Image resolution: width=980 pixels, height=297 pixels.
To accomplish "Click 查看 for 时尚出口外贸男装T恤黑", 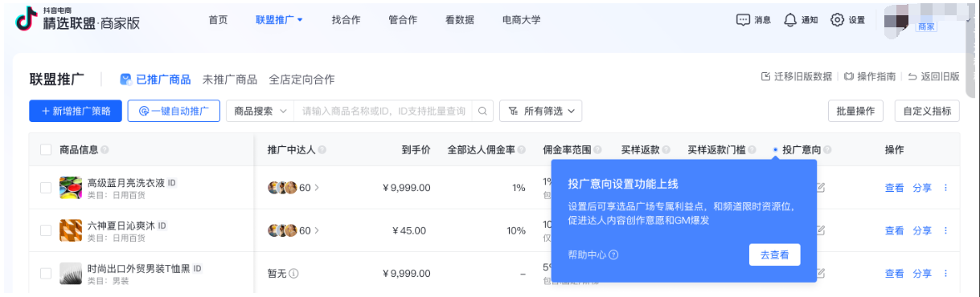I will tap(894, 274).
